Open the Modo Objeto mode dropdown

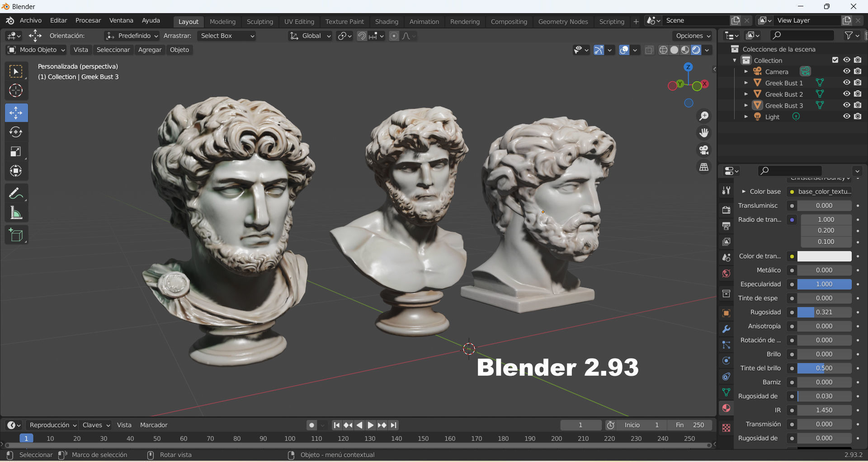tap(36, 50)
